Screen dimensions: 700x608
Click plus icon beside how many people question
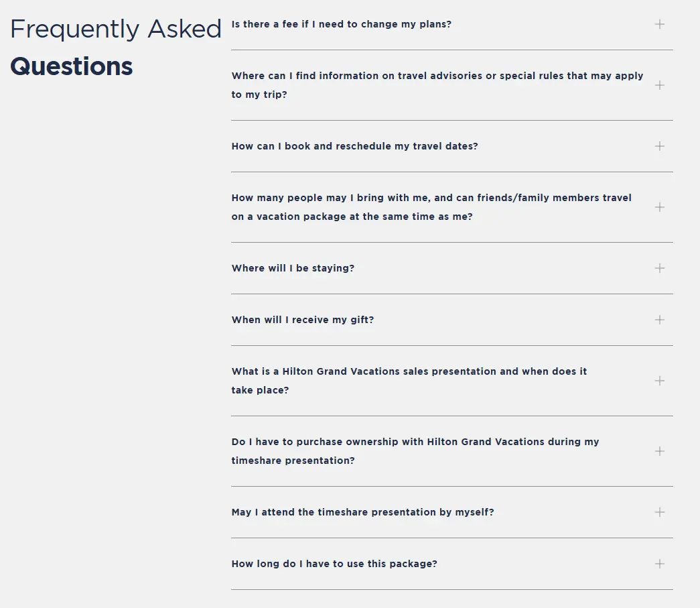pyautogui.click(x=659, y=207)
